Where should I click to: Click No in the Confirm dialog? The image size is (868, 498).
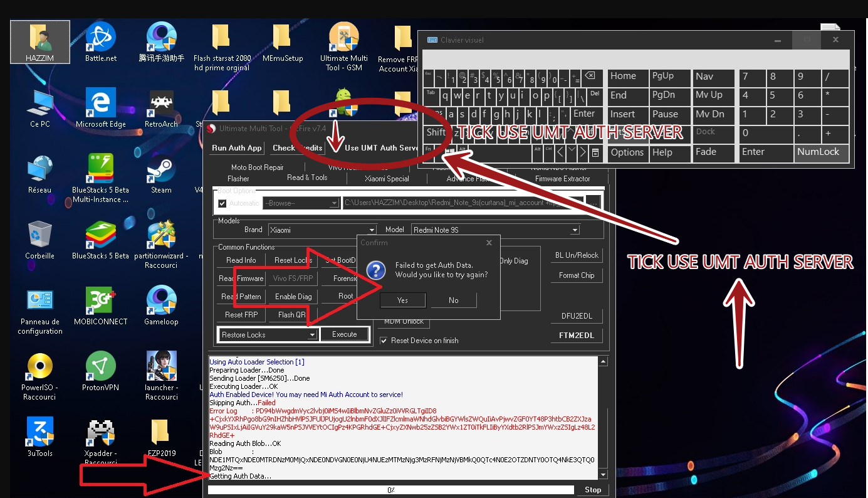[x=454, y=300]
